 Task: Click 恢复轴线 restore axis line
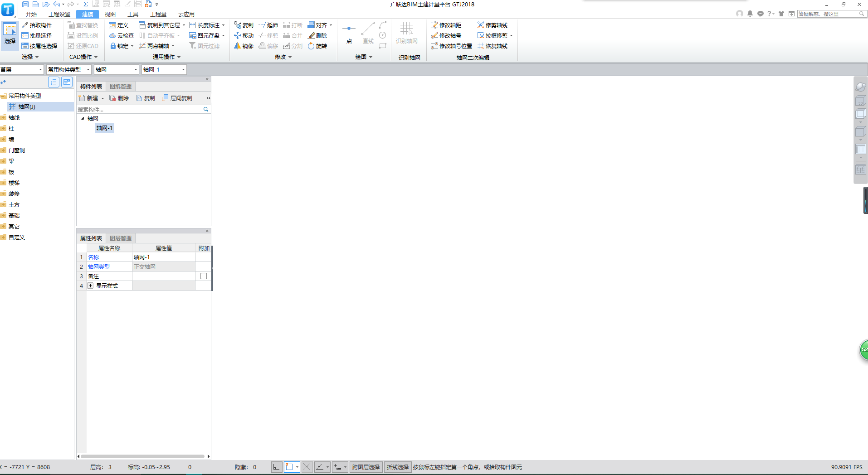click(x=493, y=46)
